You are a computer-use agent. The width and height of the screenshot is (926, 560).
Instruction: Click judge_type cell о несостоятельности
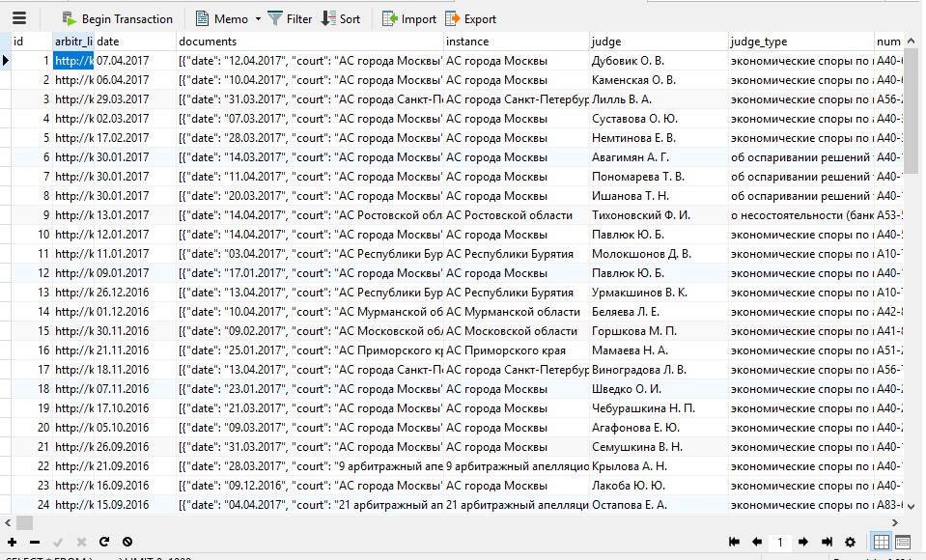[800, 215]
